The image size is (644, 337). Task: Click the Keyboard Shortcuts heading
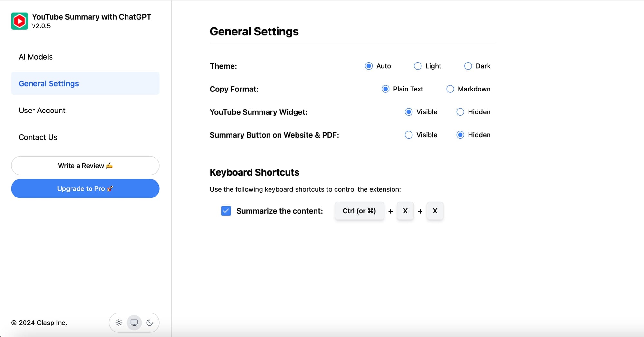point(254,172)
